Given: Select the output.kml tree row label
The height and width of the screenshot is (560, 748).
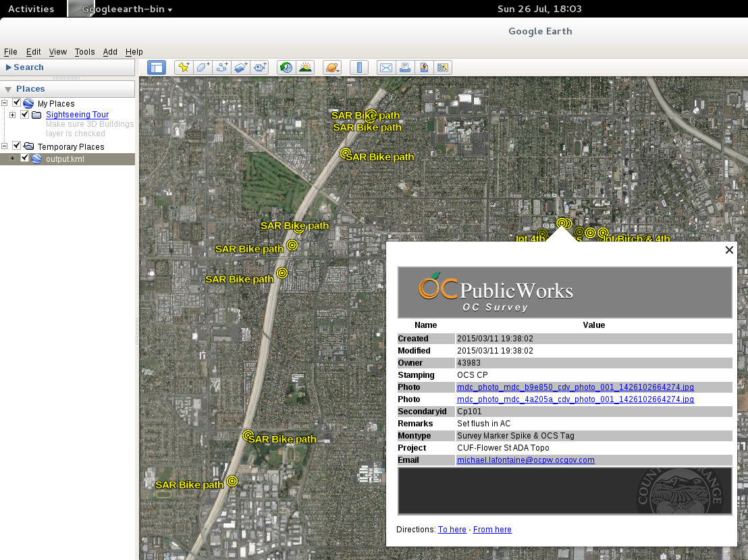Looking at the screenshot, I should coord(65,159).
